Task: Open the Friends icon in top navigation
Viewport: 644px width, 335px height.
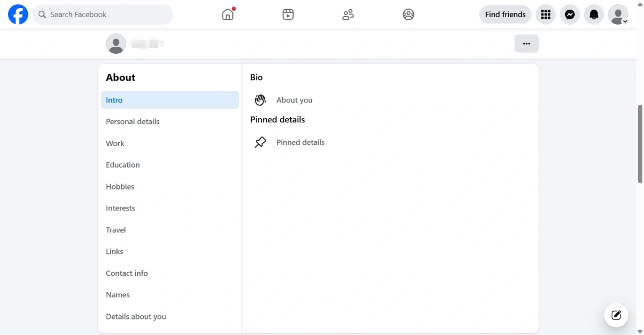Action: pos(348,14)
